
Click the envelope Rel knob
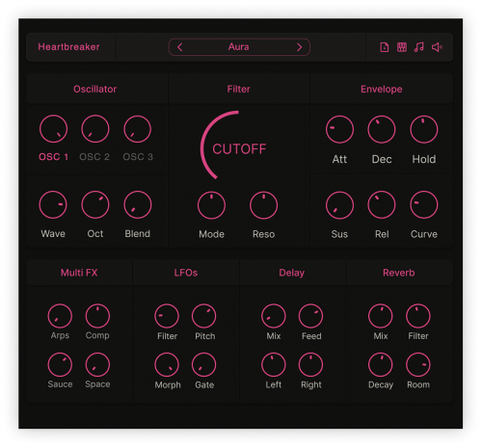pos(382,205)
